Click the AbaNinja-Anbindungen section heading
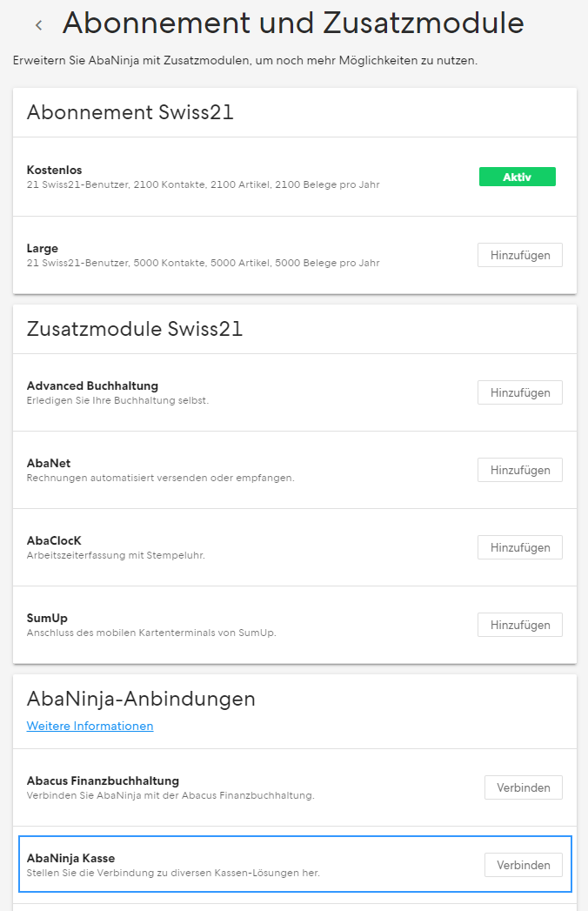The height and width of the screenshot is (911, 588). click(x=141, y=699)
